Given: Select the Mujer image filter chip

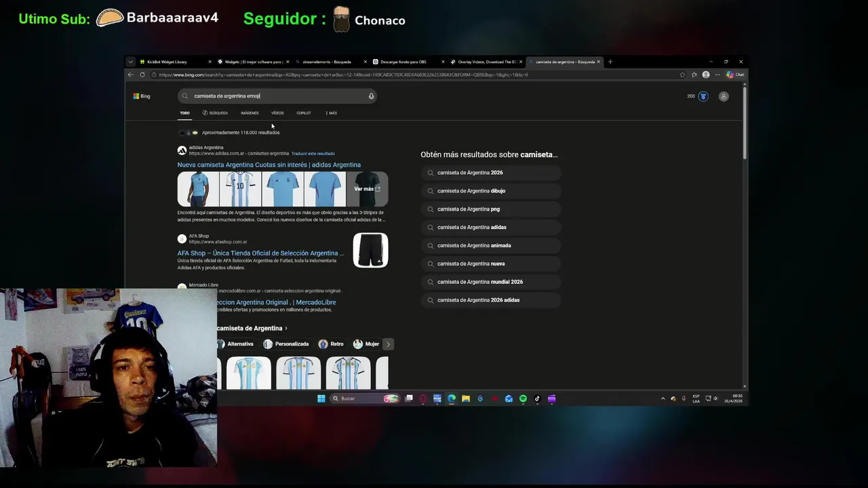Looking at the screenshot, I should click(366, 344).
